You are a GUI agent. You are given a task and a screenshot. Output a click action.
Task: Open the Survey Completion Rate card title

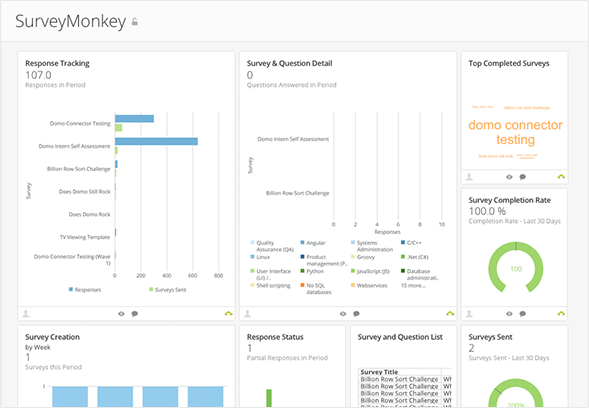click(510, 200)
